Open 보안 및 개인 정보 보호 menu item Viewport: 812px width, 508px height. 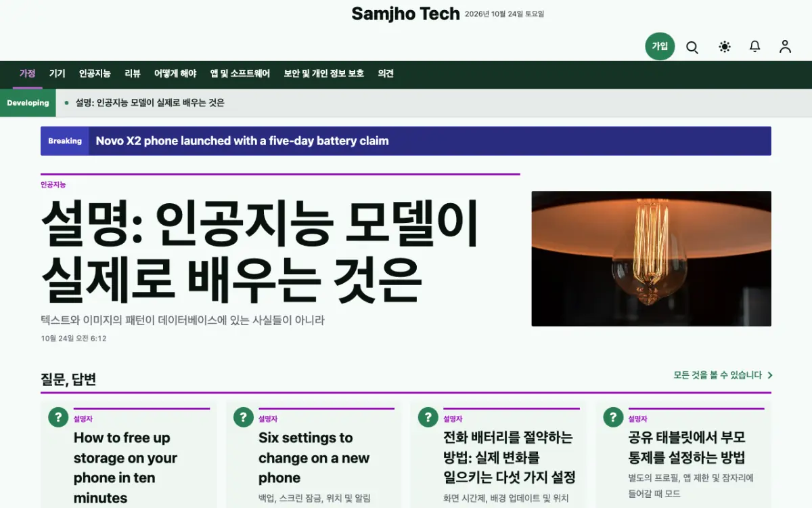click(324, 74)
